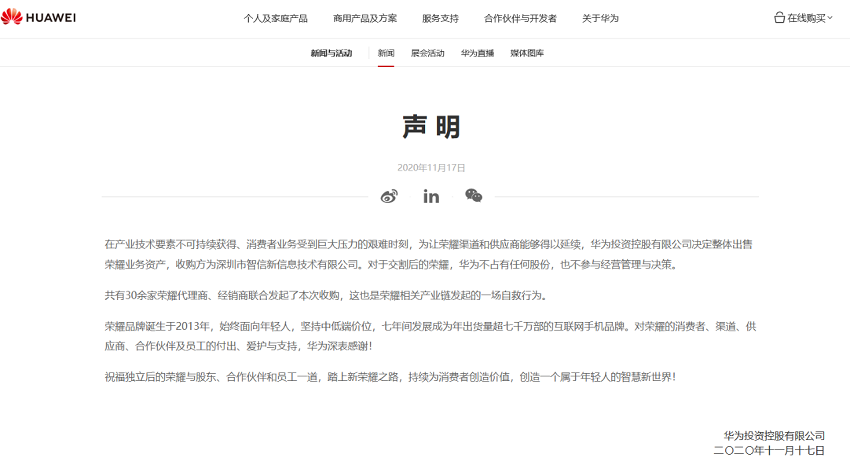850x458 pixels.
Task: Click the 2020年11月17日 publish date
Action: tap(431, 168)
